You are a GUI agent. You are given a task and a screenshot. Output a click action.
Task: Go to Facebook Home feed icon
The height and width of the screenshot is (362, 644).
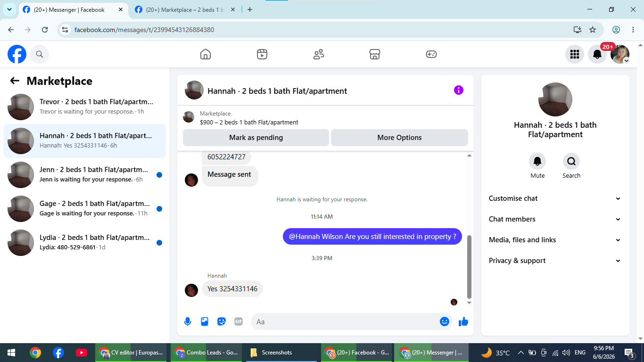[x=206, y=54]
